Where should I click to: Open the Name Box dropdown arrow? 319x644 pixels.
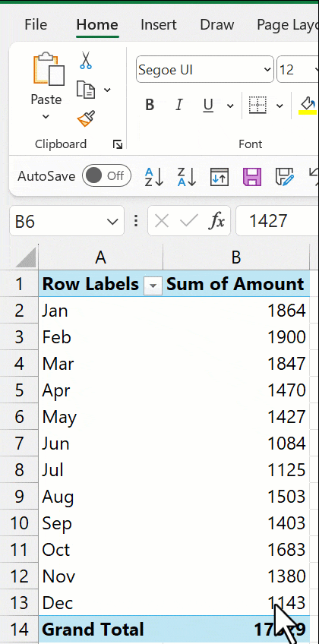112,222
